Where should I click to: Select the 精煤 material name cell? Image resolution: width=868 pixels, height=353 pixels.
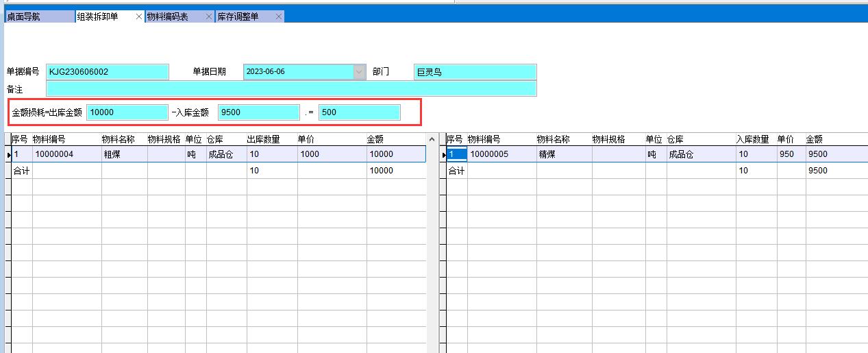pos(563,155)
